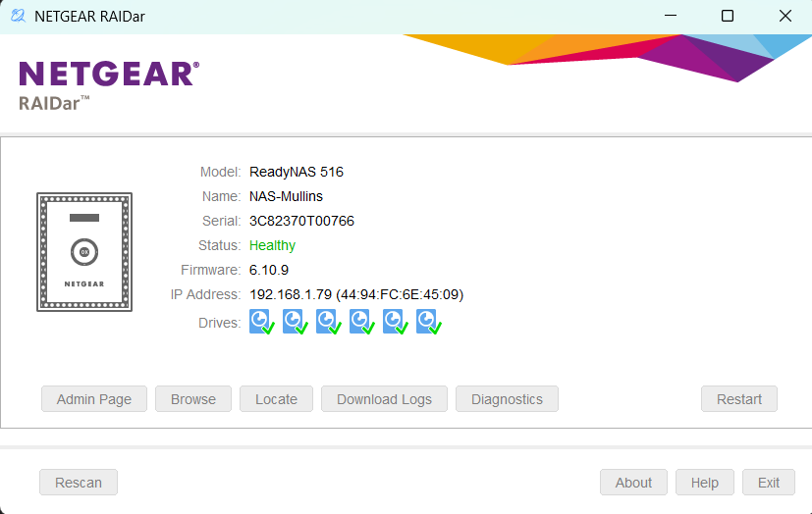The image size is (812, 514).
Task: Click the Status label
Action: (x=220, y=245)
